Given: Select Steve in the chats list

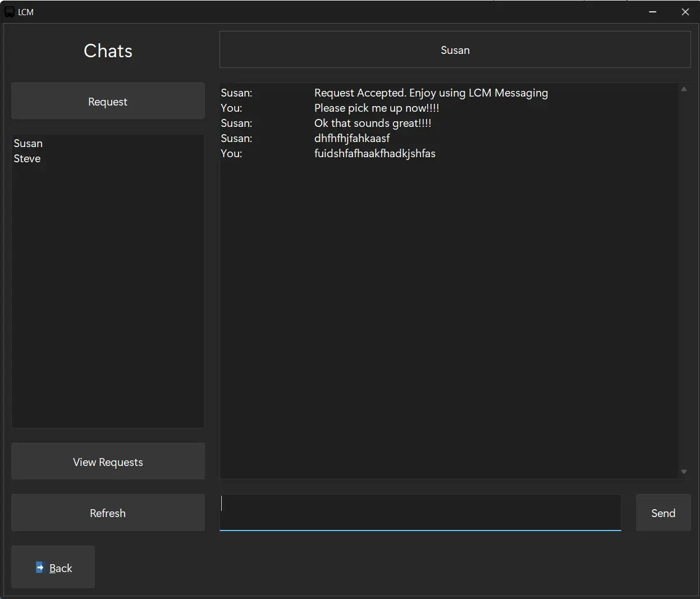Looking at the screenshot, I should pos(27,159).
